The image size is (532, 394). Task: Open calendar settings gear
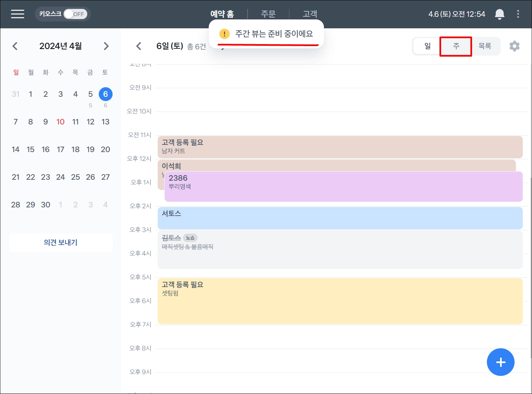click(x=514, y=46)
